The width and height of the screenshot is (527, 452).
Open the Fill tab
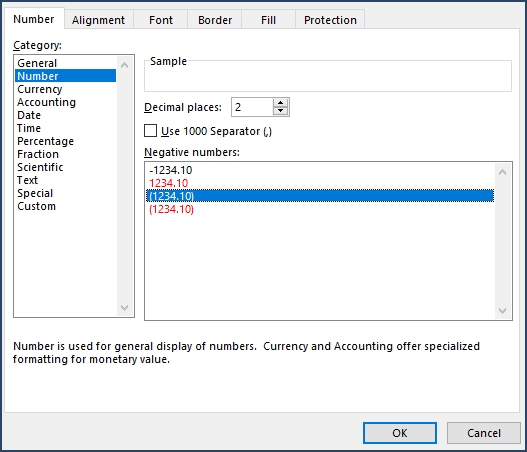point(268,20)
